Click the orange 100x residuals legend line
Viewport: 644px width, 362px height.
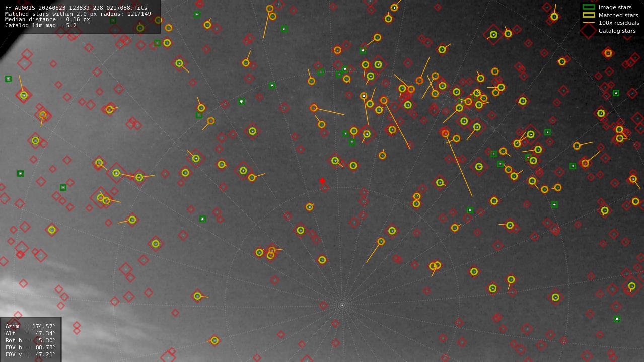[589, 23]
